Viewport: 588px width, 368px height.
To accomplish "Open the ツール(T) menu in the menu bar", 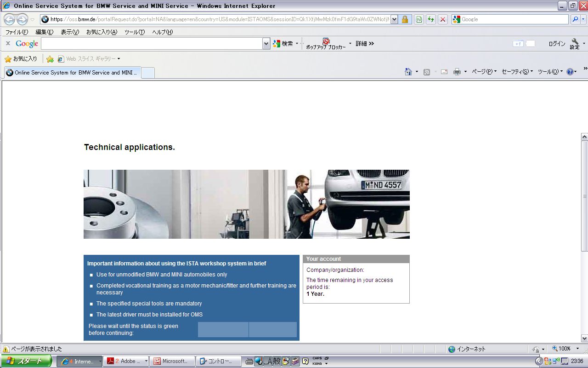I will (135, 32).
